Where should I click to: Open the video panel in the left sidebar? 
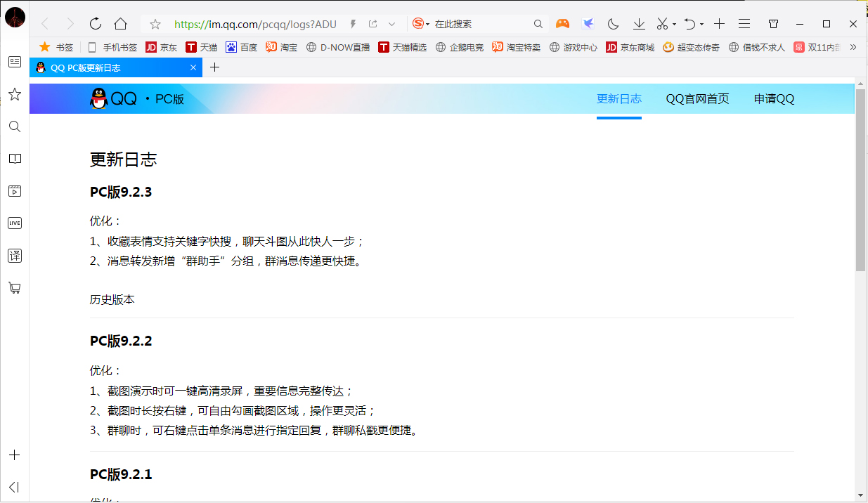[x=14, y=191]
